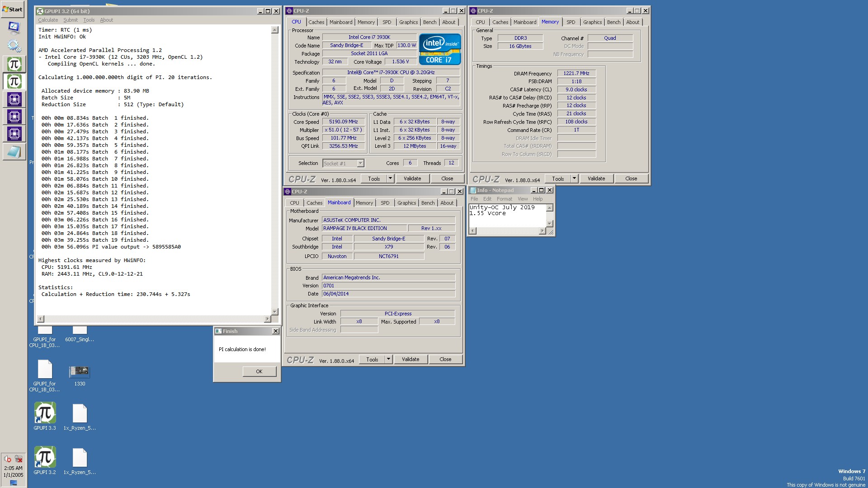Click the Core Voltage value 1.536 V
Image resolution: width=868 pixels, height=488 pixels.
[401, 62]
